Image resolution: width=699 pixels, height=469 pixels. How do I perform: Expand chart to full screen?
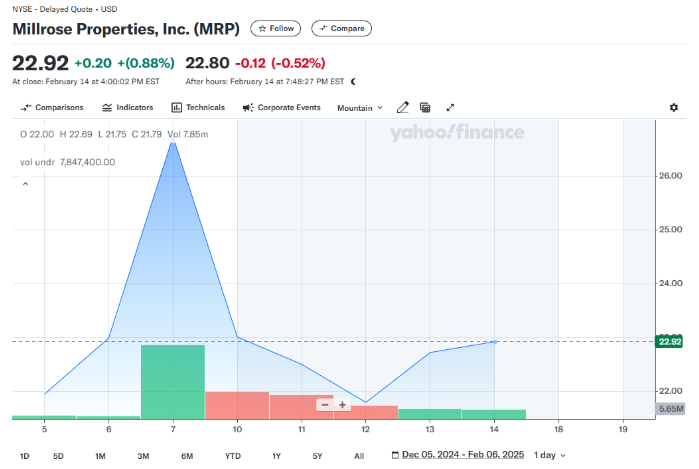[x=450, y=107]
